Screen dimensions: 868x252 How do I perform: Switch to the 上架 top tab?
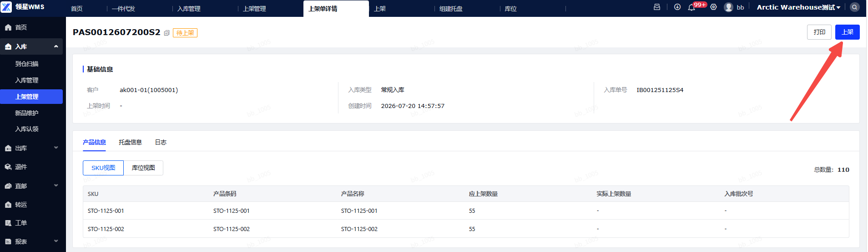tap(380, 9)
